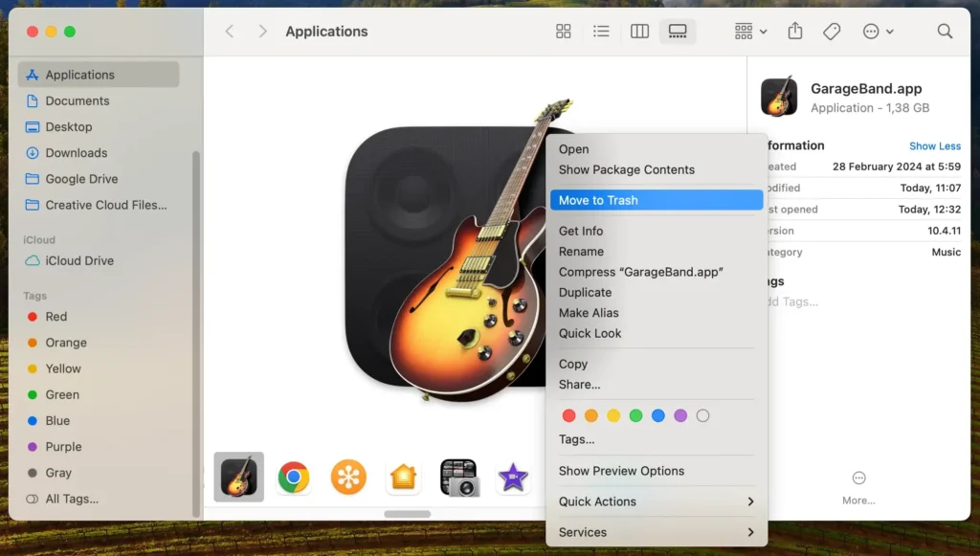Open Desktop folder in sidebar
The image size is (980, 556).
click(99, 127)
